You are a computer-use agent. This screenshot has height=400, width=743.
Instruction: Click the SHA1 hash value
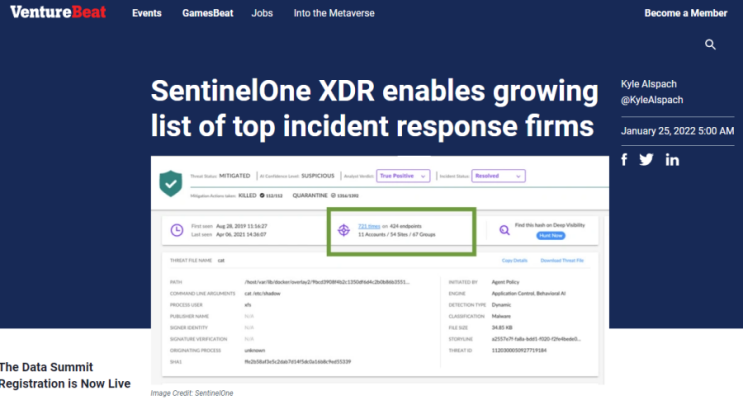pyautogui.click(x=298, y=362)
